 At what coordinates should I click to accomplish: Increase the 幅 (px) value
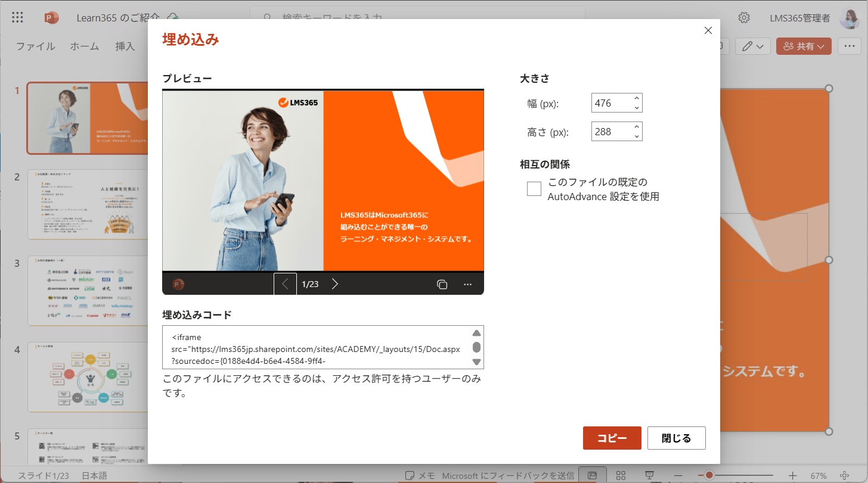click(637, 98)
